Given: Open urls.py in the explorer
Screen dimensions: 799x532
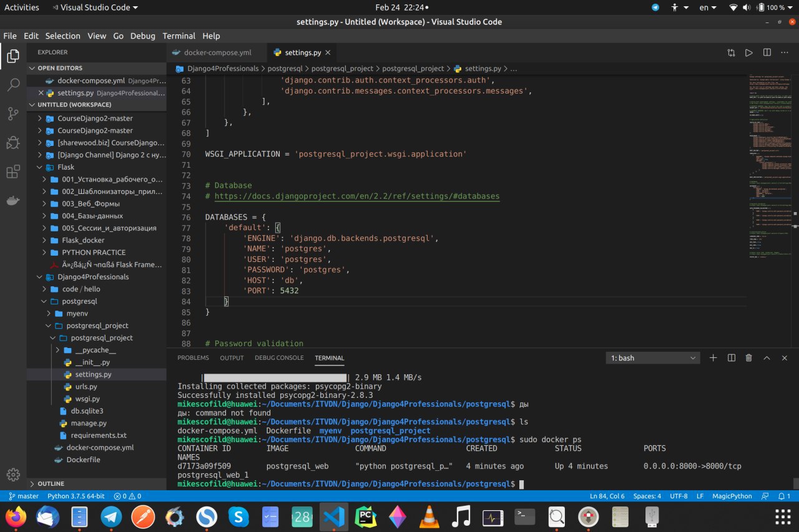Looking at the screenshot, I should coord(96,387).
